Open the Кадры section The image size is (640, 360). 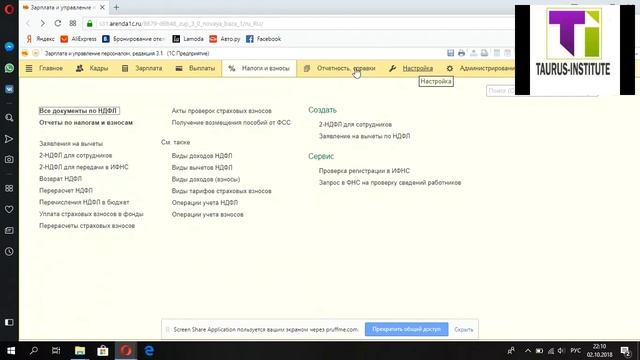point(92,68)
